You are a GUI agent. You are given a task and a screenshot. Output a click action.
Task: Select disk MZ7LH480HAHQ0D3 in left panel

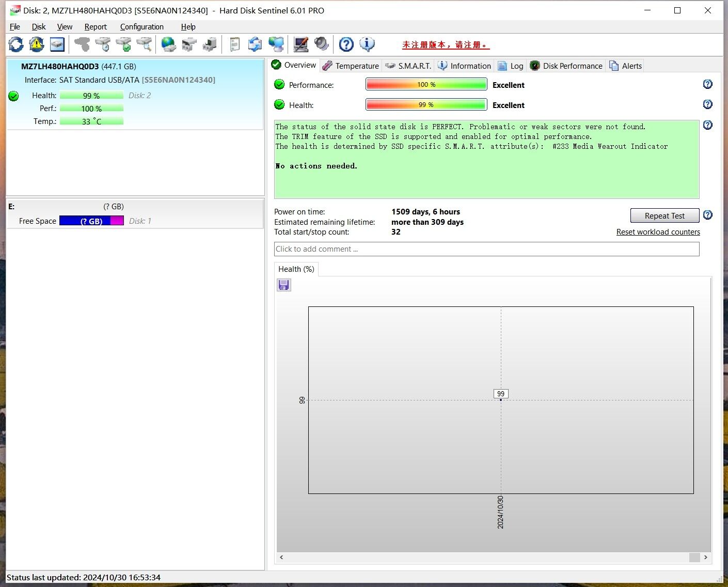tap(135, 94)
